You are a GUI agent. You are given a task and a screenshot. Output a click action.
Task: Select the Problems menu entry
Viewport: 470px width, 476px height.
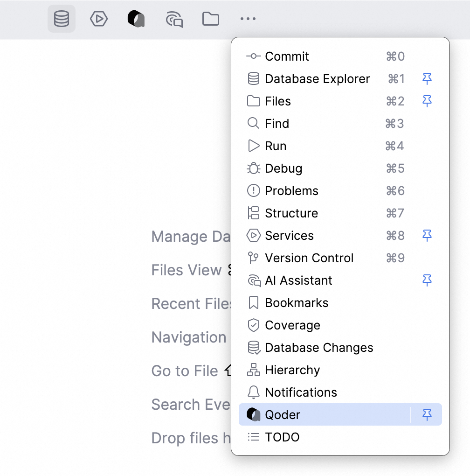[x=291, y=191]
